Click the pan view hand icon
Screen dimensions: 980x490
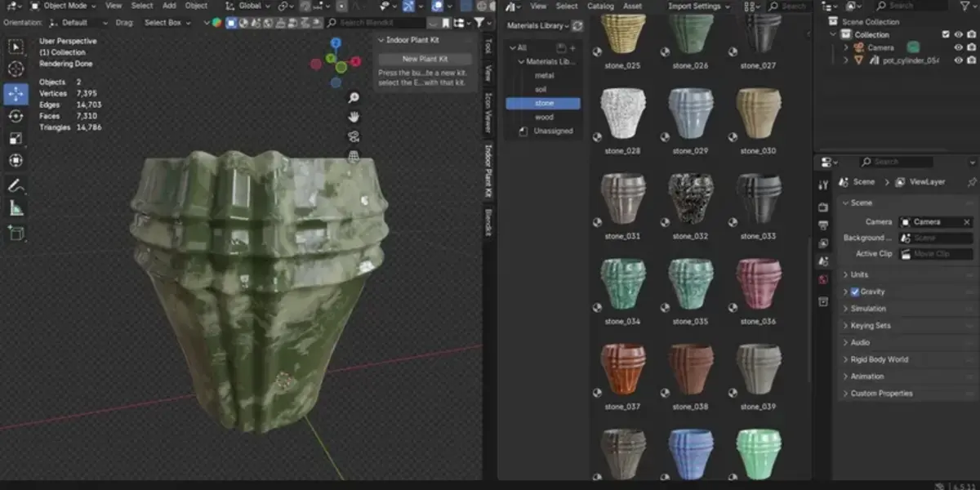[x=354, y=117]
